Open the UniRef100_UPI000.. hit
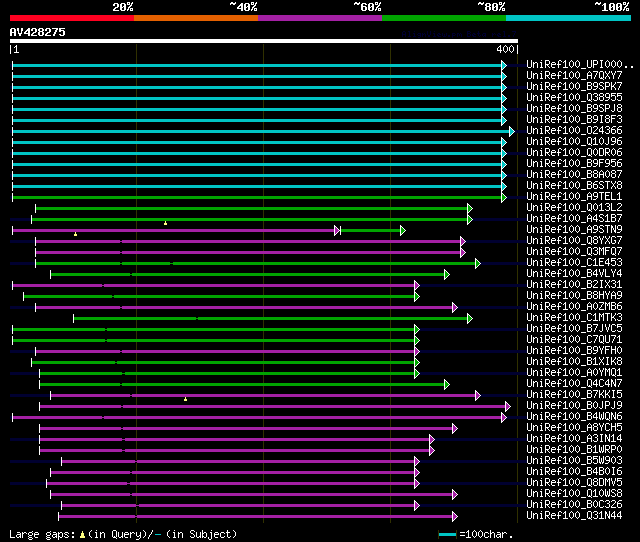Image resolution: width=640 pixels, height=542 pixels. 580,64
